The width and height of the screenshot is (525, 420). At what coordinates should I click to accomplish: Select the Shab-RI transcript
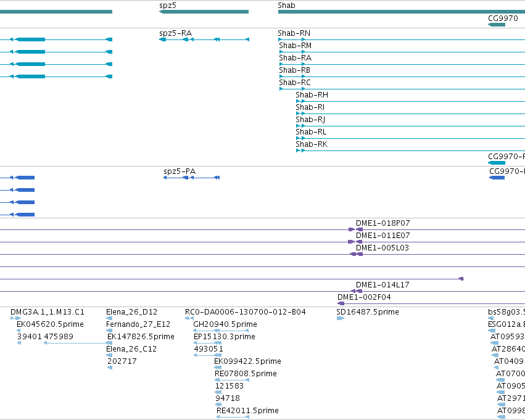point(310,107)
